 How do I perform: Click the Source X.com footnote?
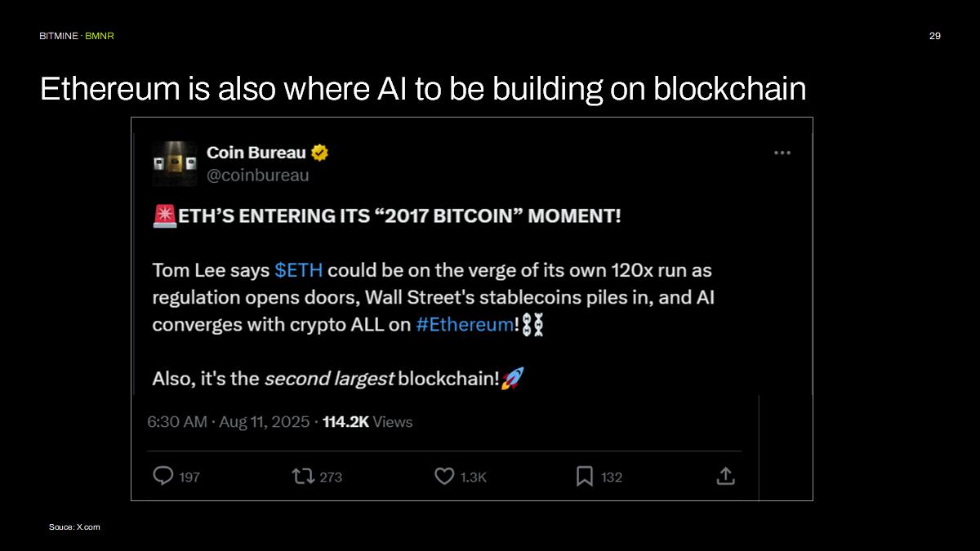pyautogui.click(x=74, y=527)
